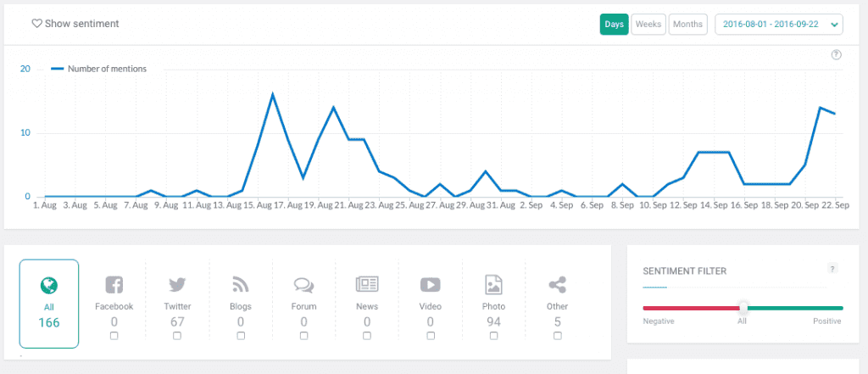Click the Forum speech bubbles icon
This screenshot has width=868, height=374.
tap(303, 285)
